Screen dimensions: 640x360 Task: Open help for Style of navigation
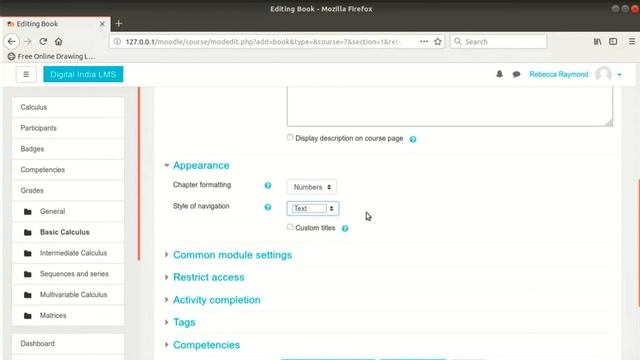[268, 207]
